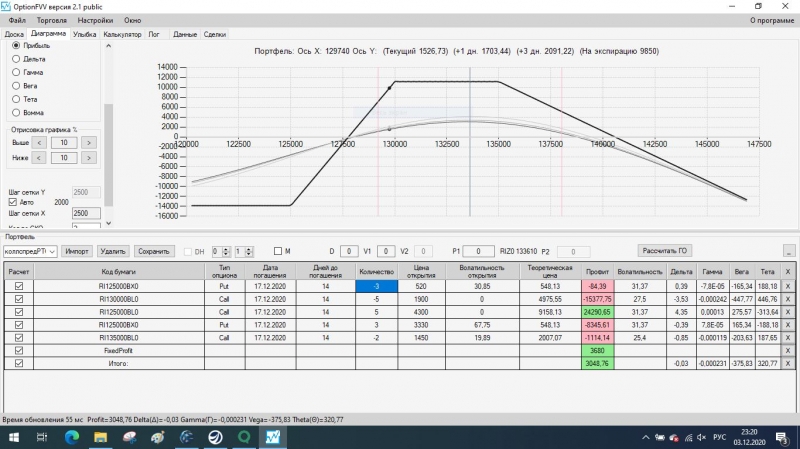Delete the RI130000BL0 row with X
Viewport: 800px width, 449px height.
pos(788,300)
